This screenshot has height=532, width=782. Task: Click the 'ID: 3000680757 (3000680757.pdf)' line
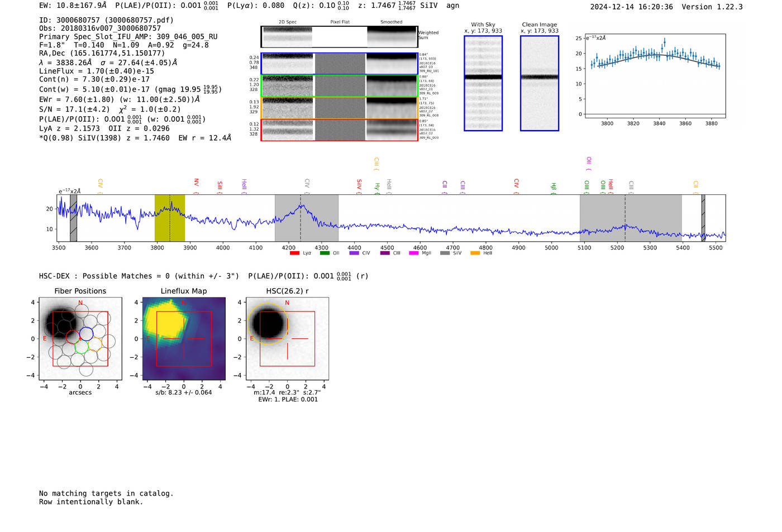coord(106,20)
